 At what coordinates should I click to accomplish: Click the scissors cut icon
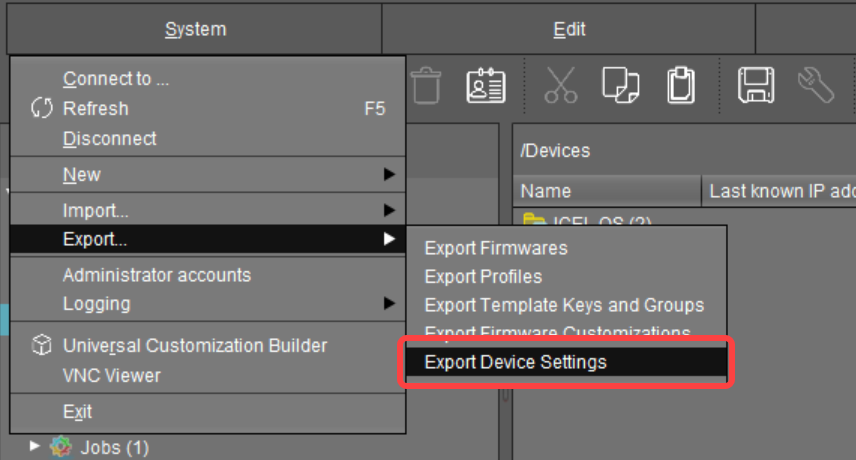tap(561, 85)
